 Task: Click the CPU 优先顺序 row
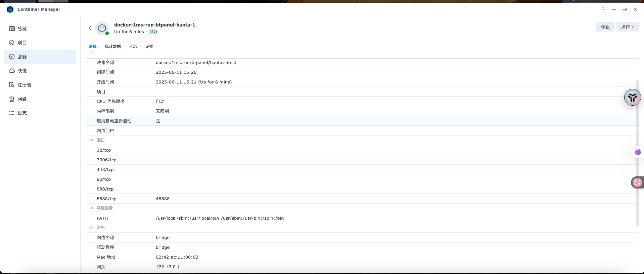coord(362,102)
